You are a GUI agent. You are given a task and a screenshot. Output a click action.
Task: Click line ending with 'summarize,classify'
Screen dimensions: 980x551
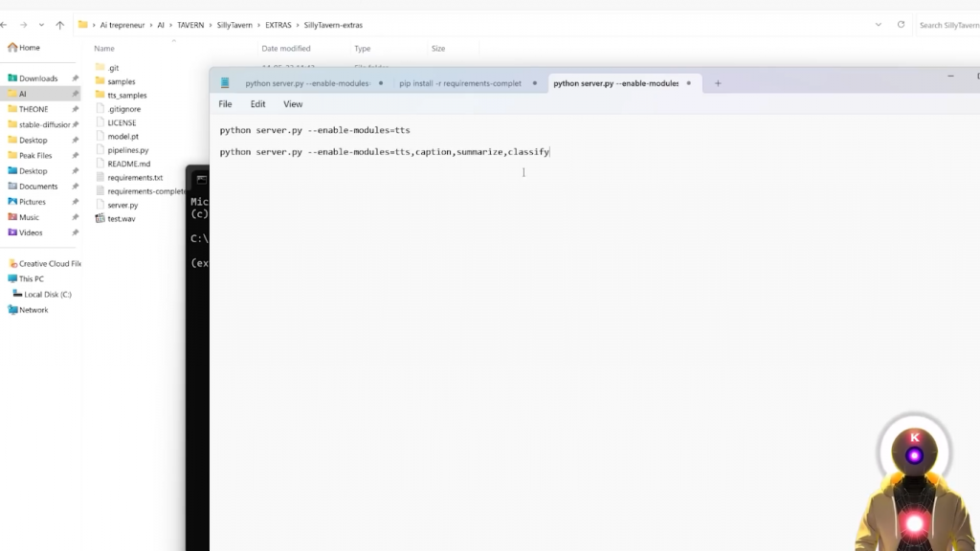coord(385,152)
